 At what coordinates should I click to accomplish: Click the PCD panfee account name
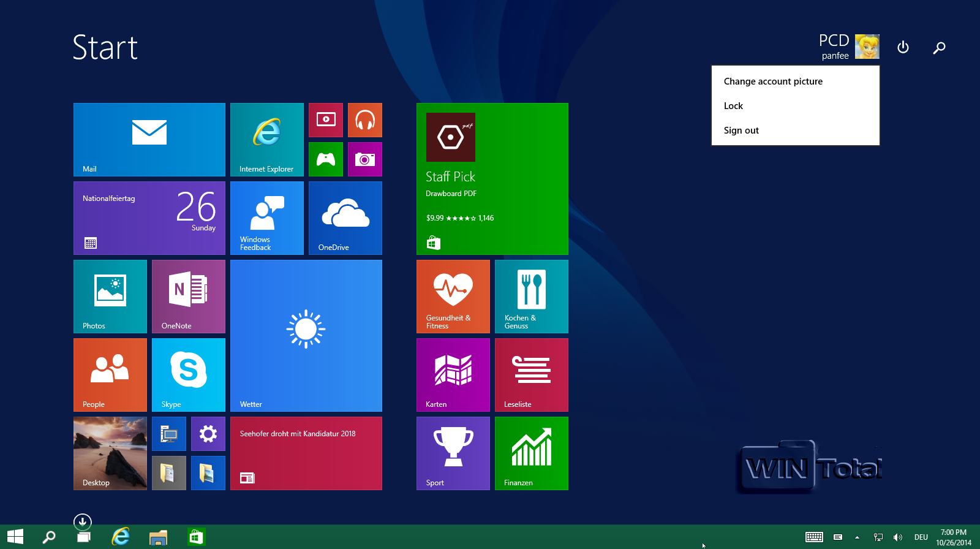[x=834, y=47]
